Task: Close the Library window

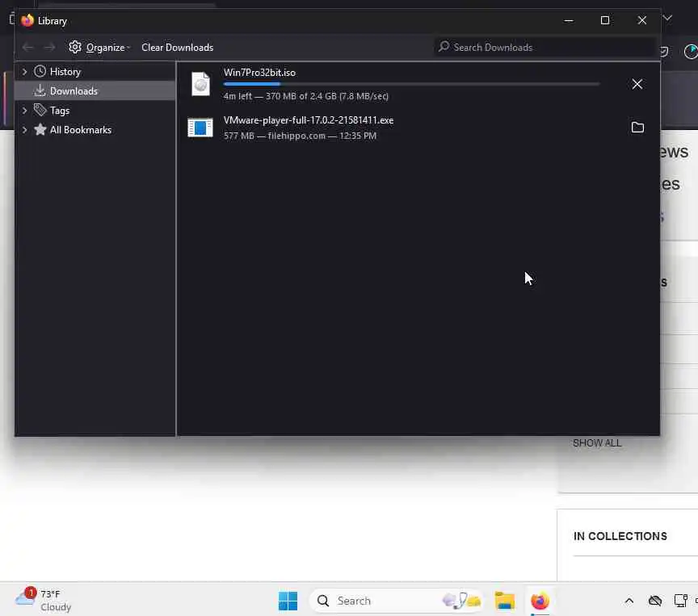Action: [x=641, y=20]
